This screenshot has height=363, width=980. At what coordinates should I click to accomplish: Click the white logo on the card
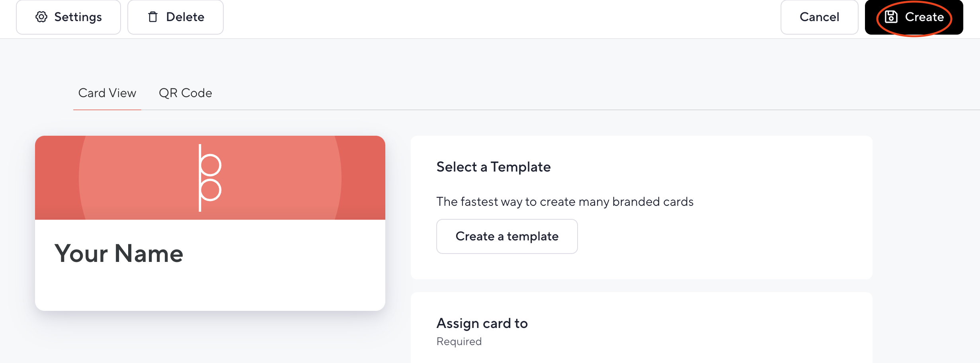point(210,178)
